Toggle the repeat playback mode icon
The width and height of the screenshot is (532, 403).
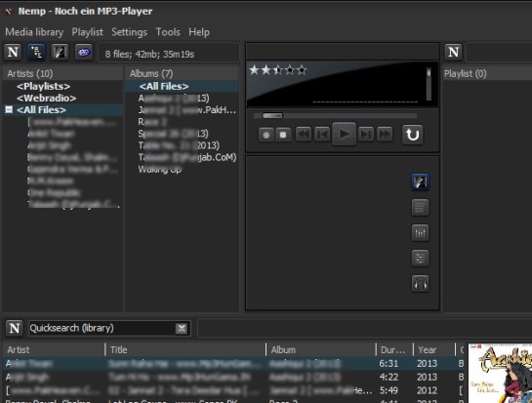coord(413,135)
